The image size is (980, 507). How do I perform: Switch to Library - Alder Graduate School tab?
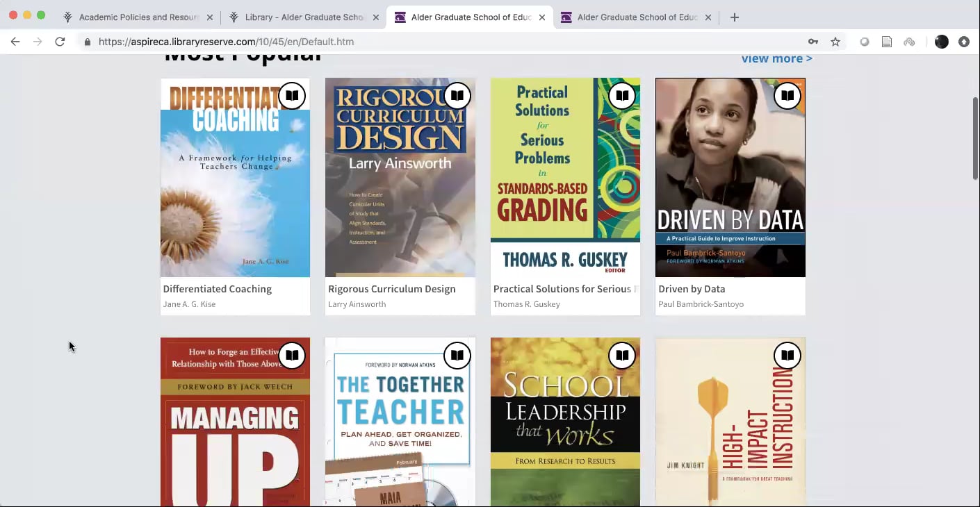(304, 17)
